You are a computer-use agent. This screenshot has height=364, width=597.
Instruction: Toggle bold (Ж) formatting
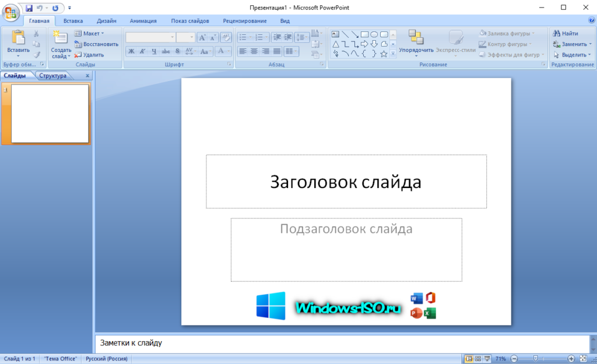click(131, 51)
